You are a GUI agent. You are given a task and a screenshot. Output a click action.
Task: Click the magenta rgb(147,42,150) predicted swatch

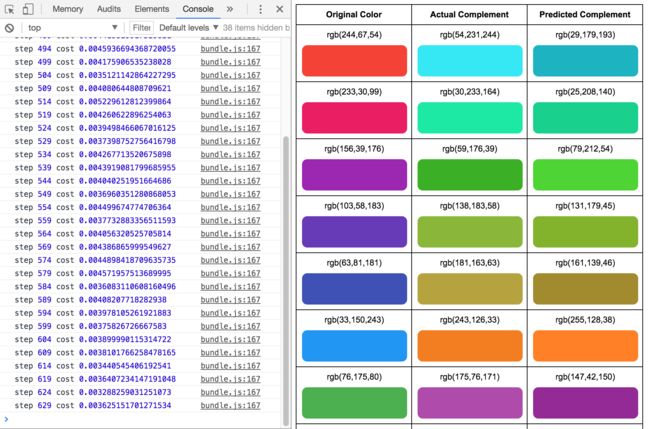(585, 402)
